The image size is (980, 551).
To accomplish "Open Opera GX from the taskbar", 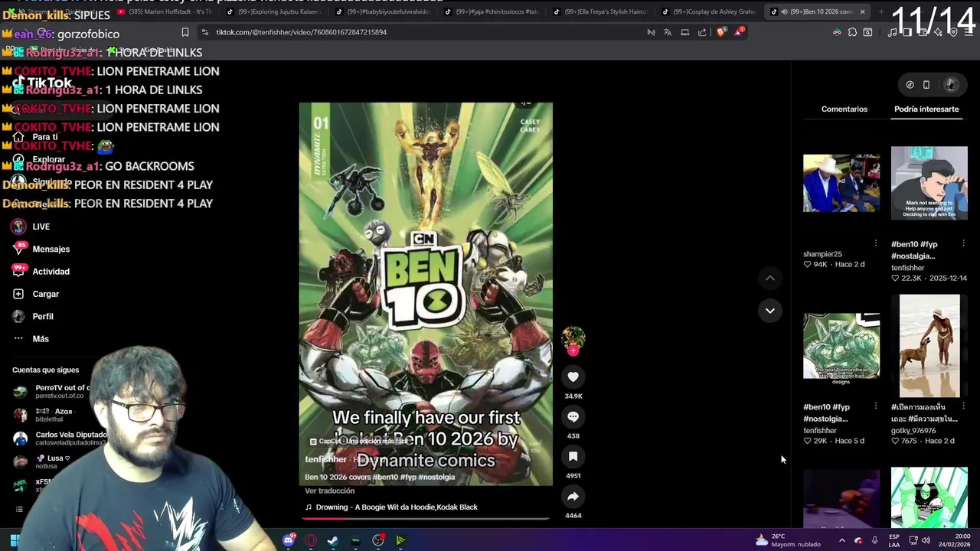I will 311,540.
